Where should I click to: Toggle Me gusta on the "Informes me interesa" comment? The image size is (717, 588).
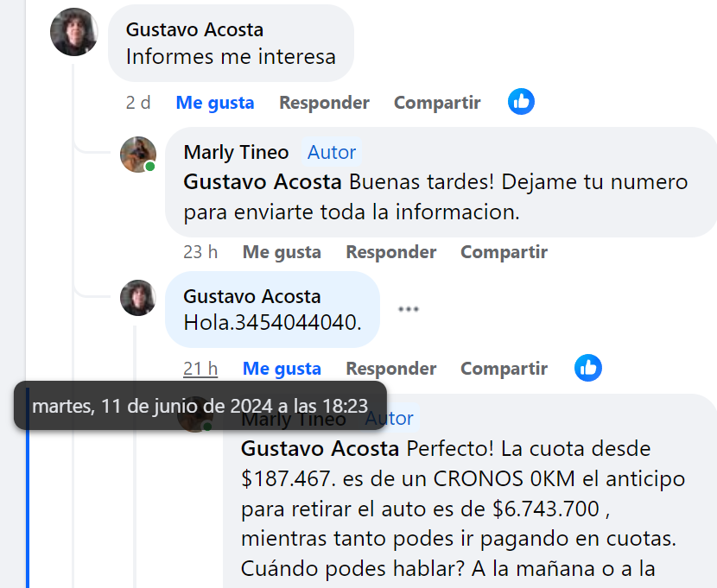pyautogui.click(x=215, y=103)
